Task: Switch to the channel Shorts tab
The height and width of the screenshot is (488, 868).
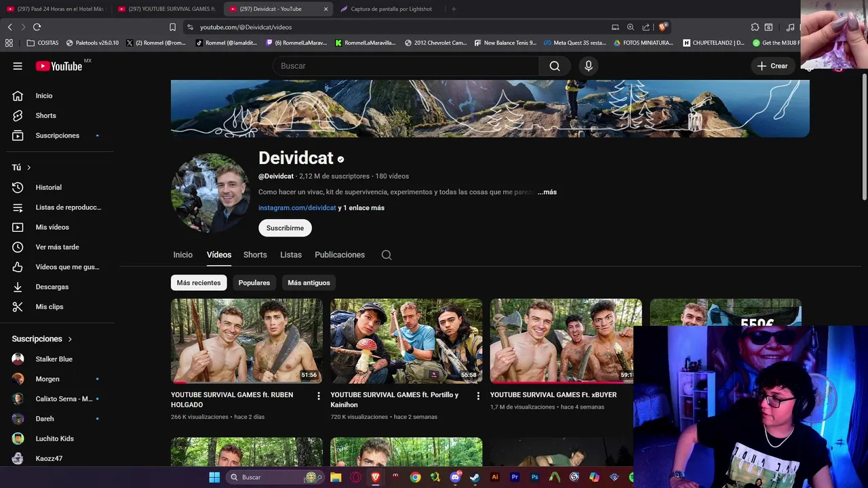Action: point(255,255)
